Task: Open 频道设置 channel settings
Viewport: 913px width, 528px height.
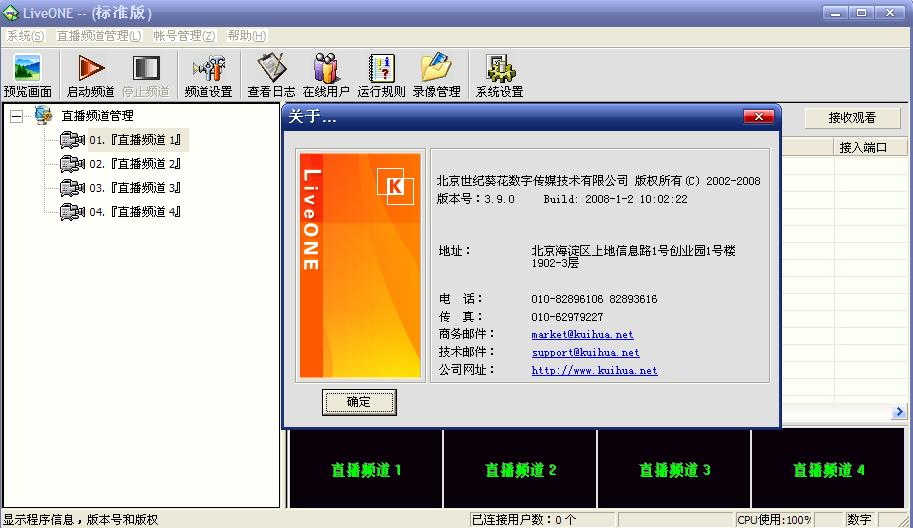Action: 208,76
